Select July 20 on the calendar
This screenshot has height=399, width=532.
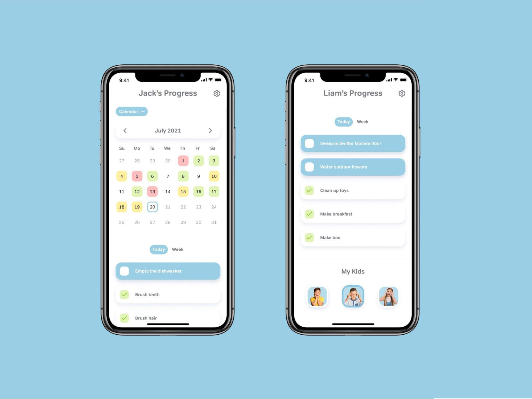click(x=152, y=207)
